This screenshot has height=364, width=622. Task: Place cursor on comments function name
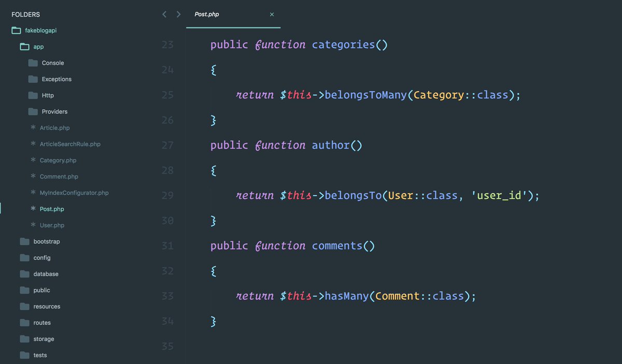[x=337, y=245]
